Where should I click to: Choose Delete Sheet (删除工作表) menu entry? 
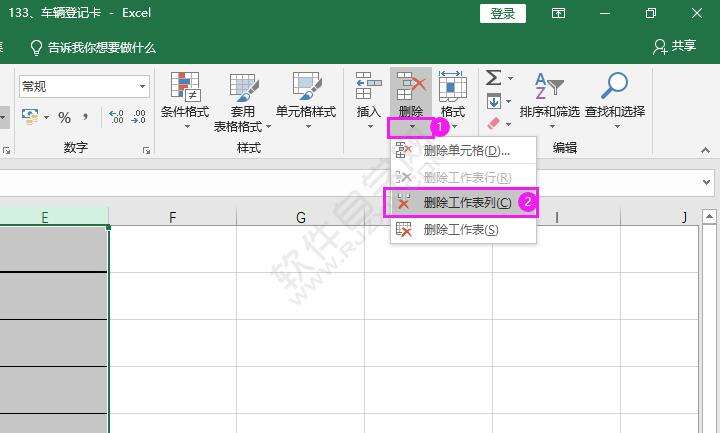(463, 230)
